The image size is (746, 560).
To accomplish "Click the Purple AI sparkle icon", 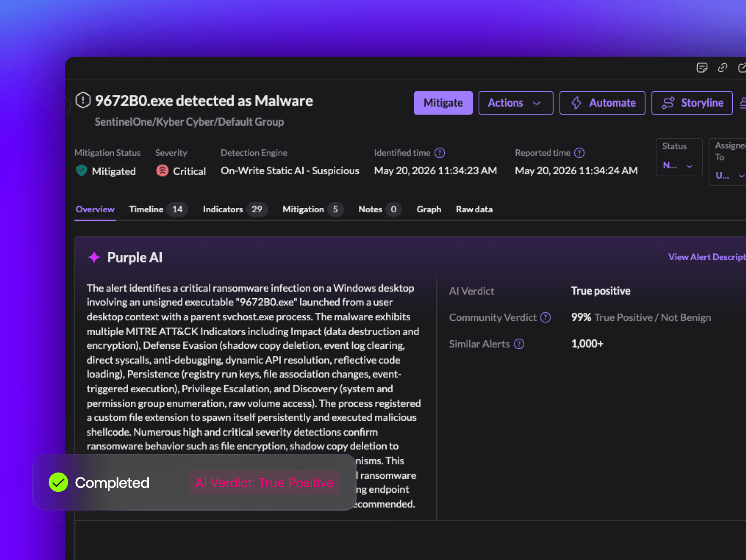I will (x=94, y=257).
